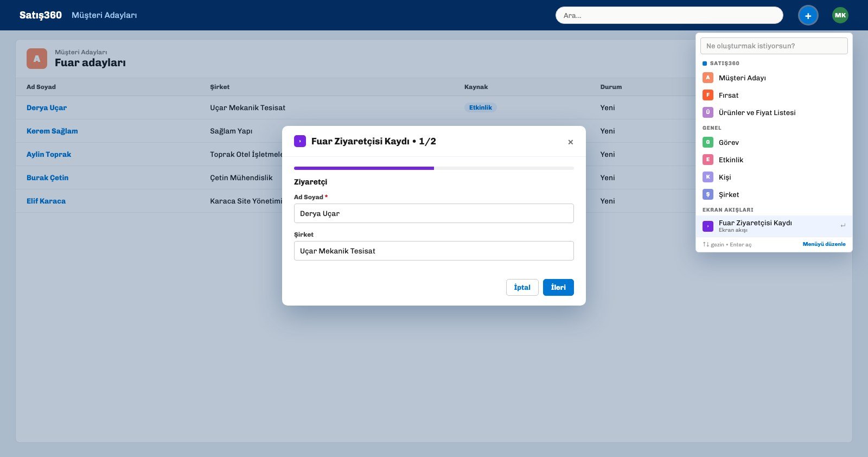
Task: Choose Etkinlik menu entry
Action: [x=774, y=160]
